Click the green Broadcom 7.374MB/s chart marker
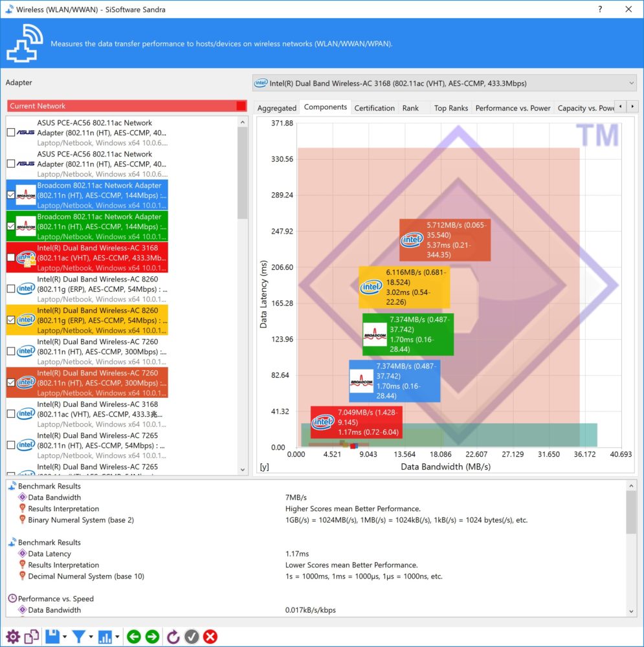The height and width of the screenshot is (647, 644). tap(408, 334)
